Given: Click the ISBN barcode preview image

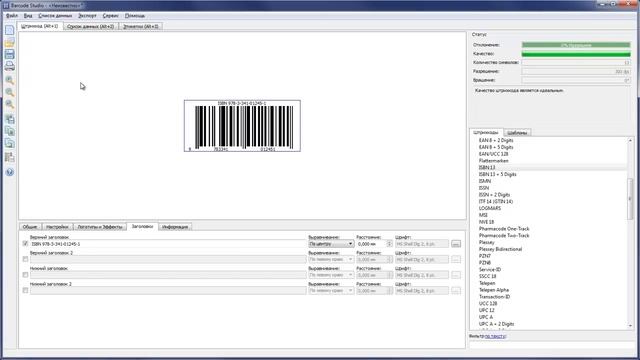Looking at the screenshot, I should coord(242,126).
